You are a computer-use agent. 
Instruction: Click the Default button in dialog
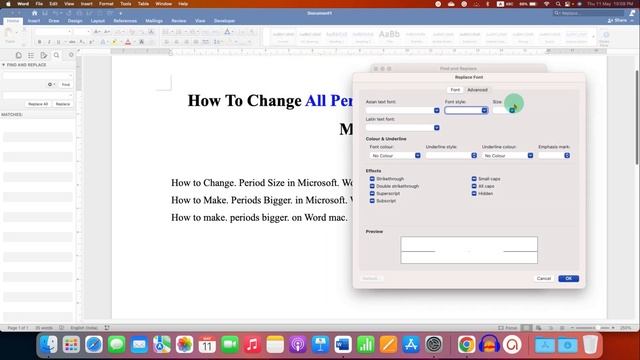(371, 278)
